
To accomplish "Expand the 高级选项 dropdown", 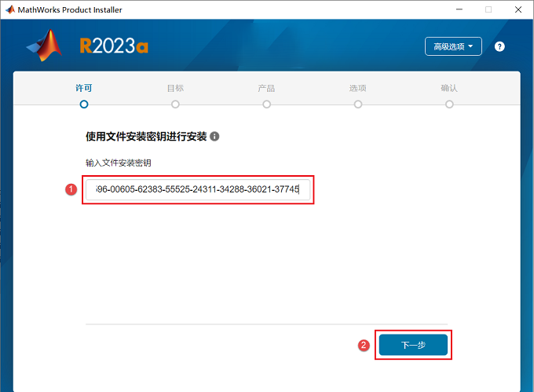I will [453, 46].
